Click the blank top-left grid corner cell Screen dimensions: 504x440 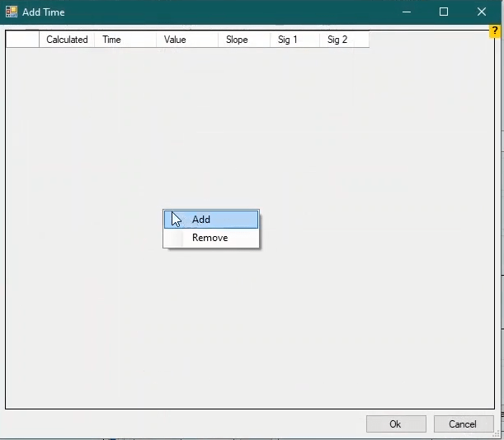[22, 40]
